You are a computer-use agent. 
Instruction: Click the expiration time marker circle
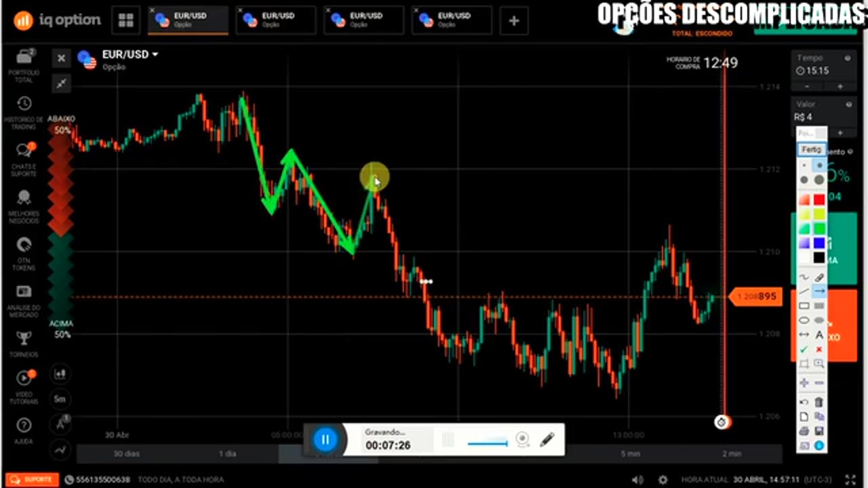(x=722, y=422)
